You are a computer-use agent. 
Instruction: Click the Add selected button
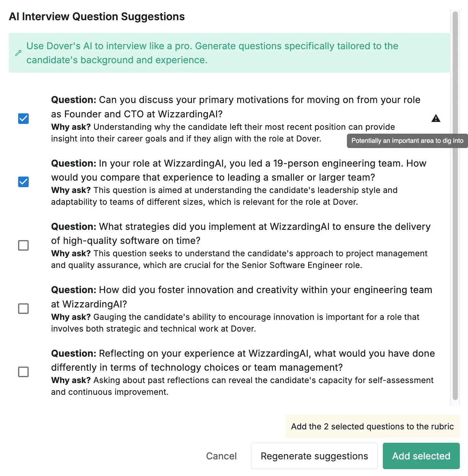421,456
